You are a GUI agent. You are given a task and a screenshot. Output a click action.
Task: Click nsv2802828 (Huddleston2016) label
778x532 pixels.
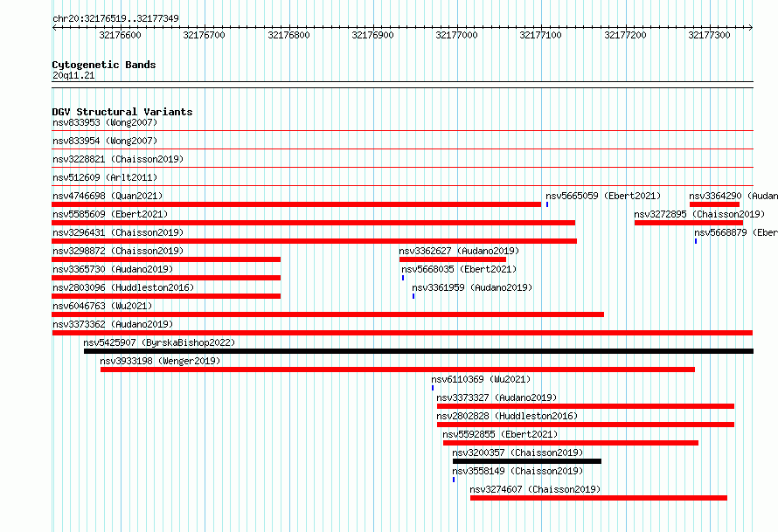[507, 416]
